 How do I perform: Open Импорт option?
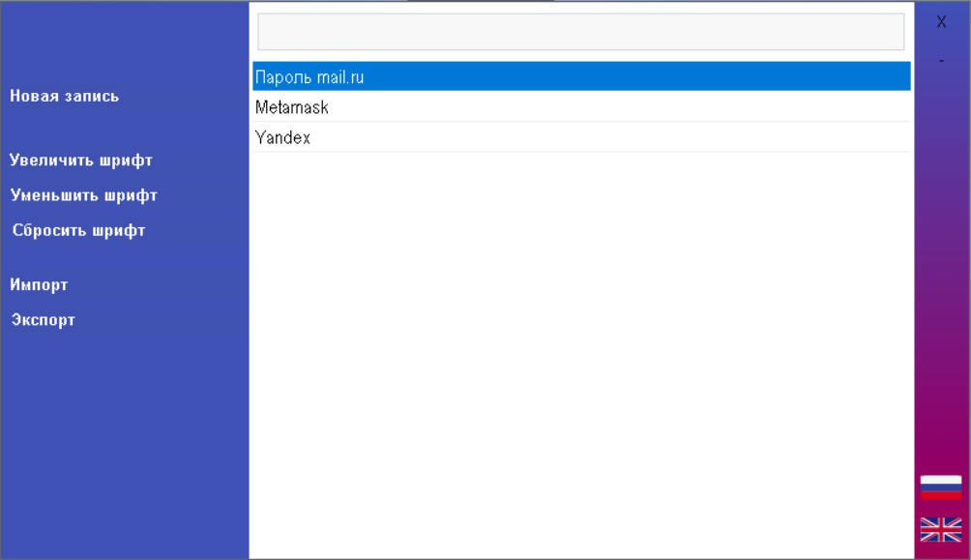point(39,285)
